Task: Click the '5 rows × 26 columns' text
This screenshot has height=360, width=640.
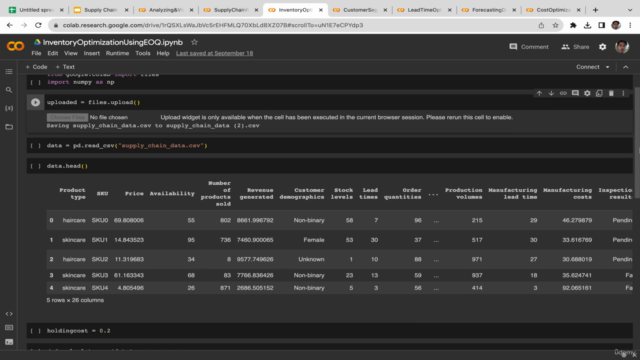Action: 75,300
